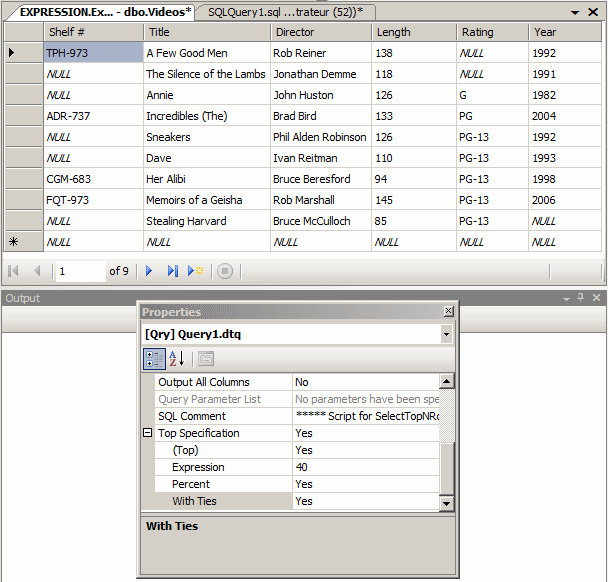The image size is (608, 582).
Task: Click the Dave title cell
Action: coord(207,158)
